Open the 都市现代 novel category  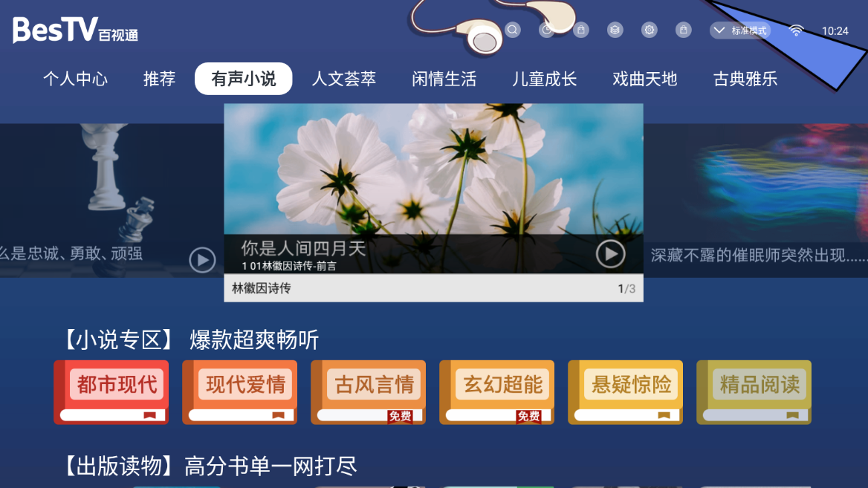tap(111, 392)
